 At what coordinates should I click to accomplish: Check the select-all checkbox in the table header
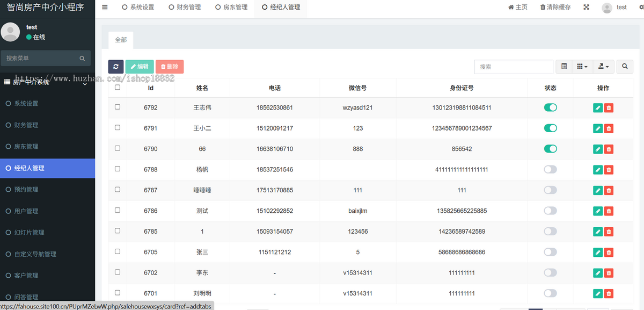tap(117, 87)
